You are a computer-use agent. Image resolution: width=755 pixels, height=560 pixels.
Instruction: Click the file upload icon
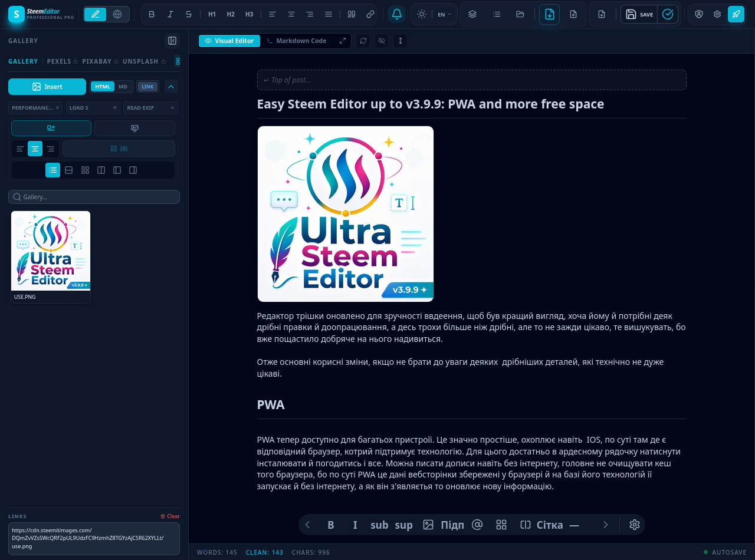[x=573, y=14]
